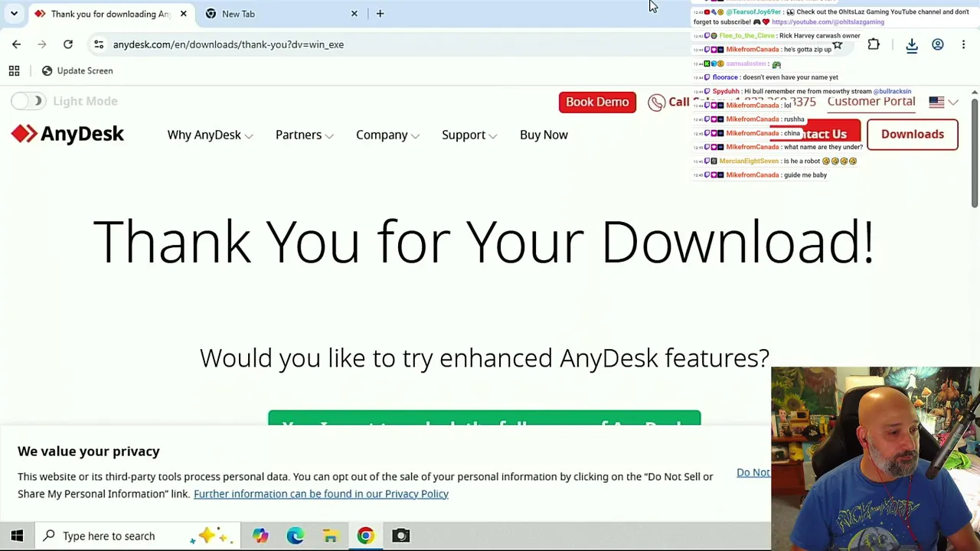Click the 'We value your privacy' heading
980x551 pixels.
pyautogui.click(x=89, y=452)
